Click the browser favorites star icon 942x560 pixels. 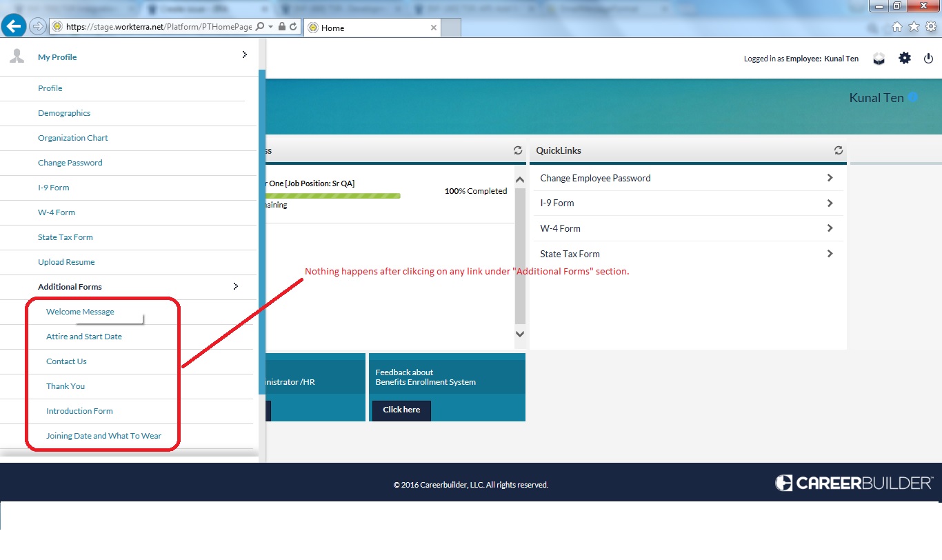[914, 27]
